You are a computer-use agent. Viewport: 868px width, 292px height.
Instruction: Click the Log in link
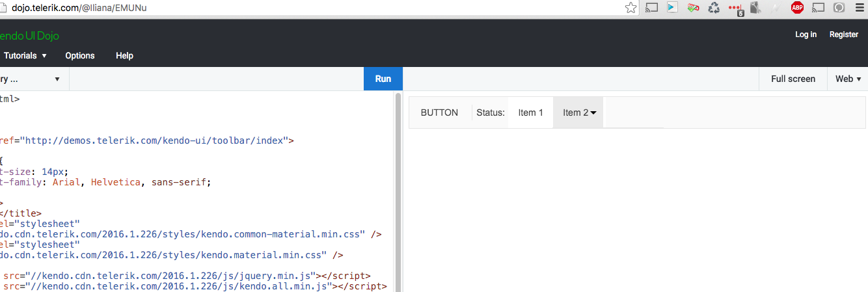tap(806, 34)
